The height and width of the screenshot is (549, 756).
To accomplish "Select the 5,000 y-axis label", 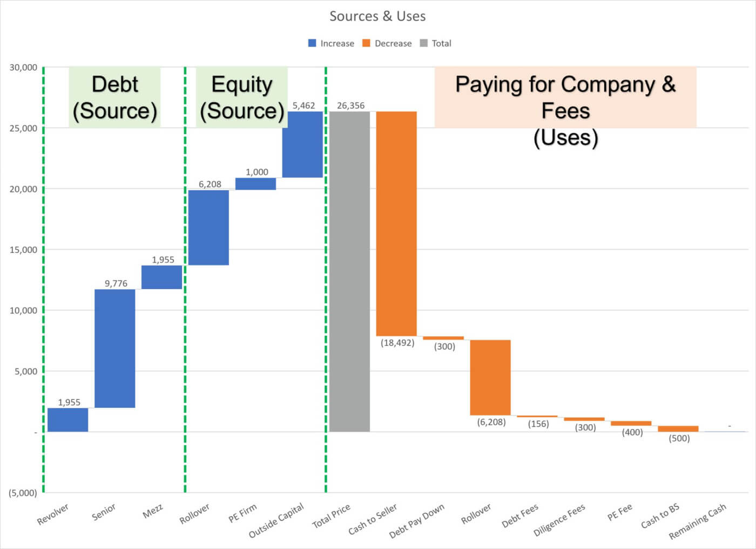I will [x=25, y=371].
